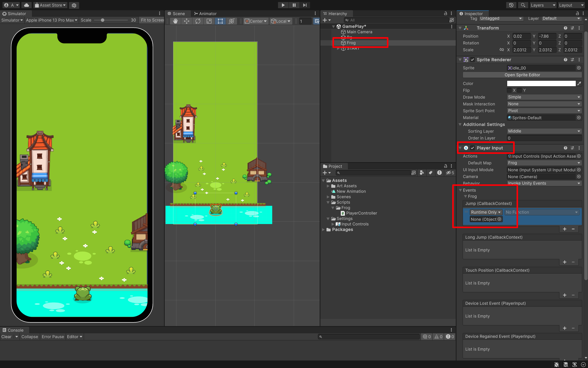Toggle console warning messages filter

click(438, 337)
